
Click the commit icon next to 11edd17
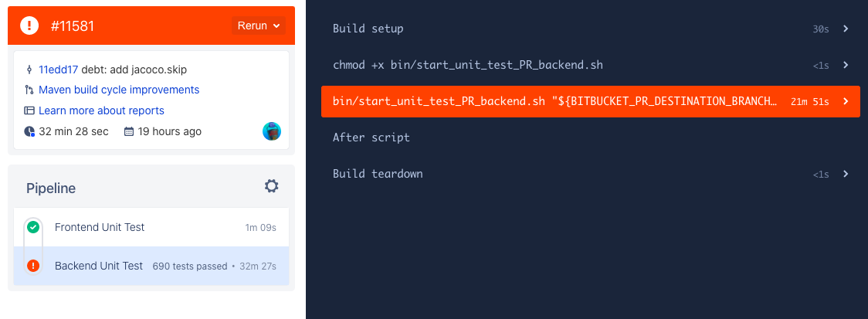pos(29,70)
